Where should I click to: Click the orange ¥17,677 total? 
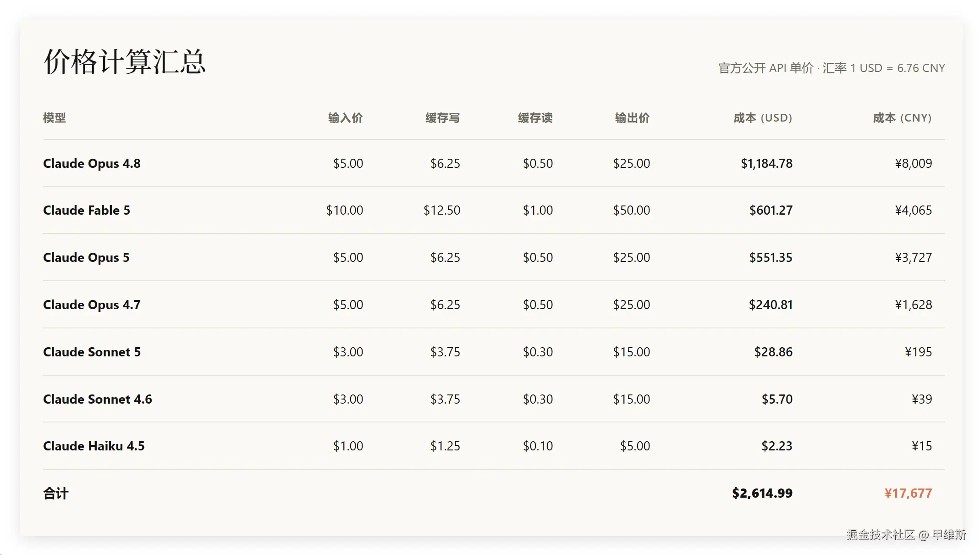[908, 493]
